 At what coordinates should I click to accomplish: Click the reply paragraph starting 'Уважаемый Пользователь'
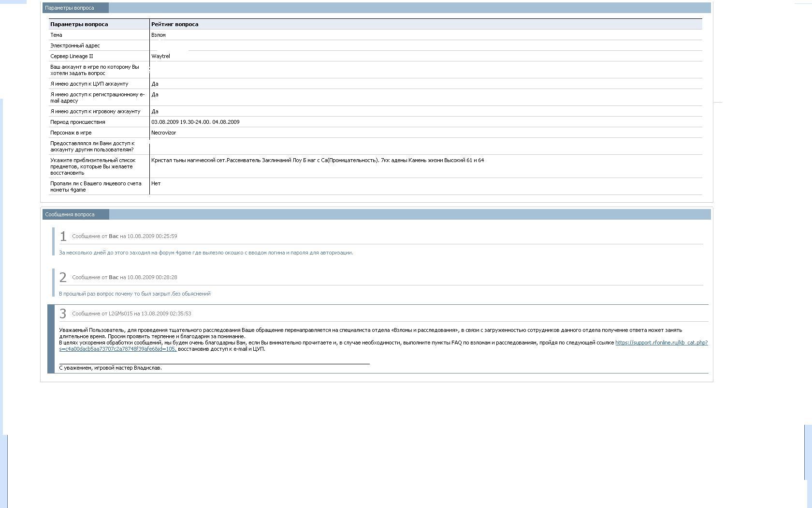[371, 333]
